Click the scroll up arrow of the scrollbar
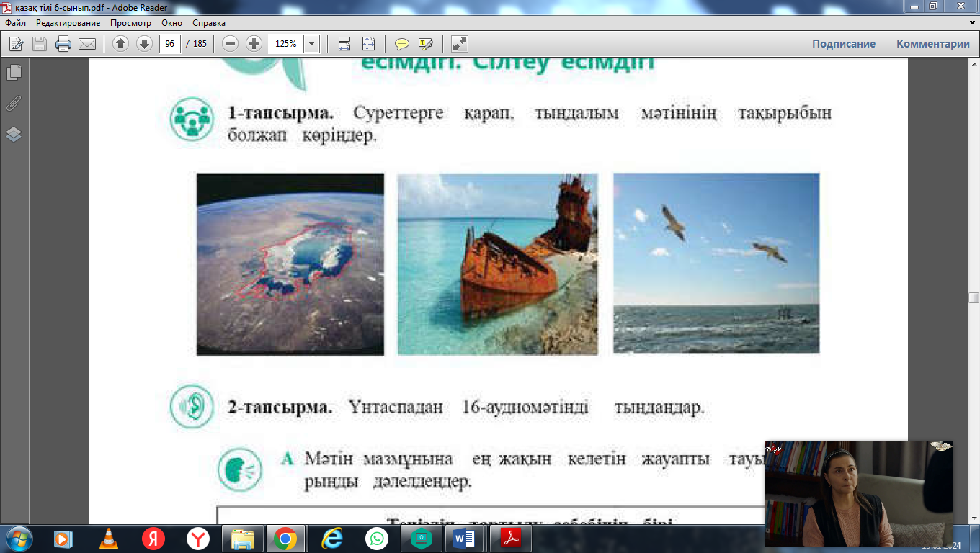Screen dimensions: 980x553 pyautogui.click(x=974, y=64)
